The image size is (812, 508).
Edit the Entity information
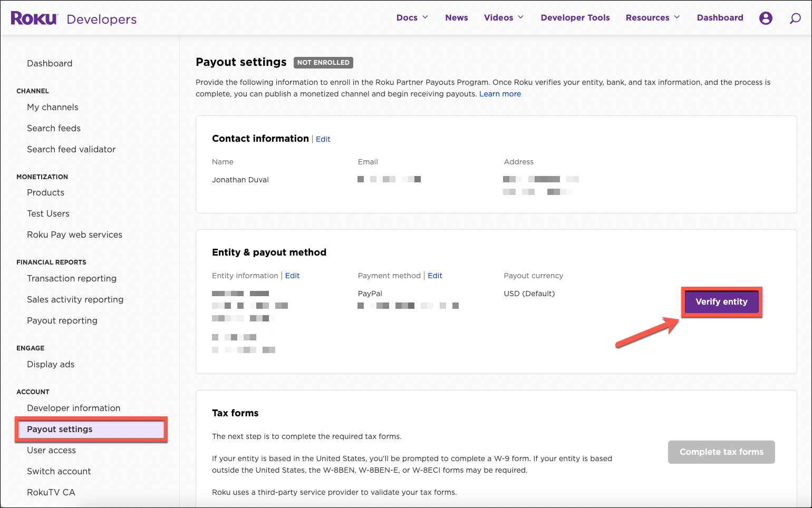coord(293,276)
